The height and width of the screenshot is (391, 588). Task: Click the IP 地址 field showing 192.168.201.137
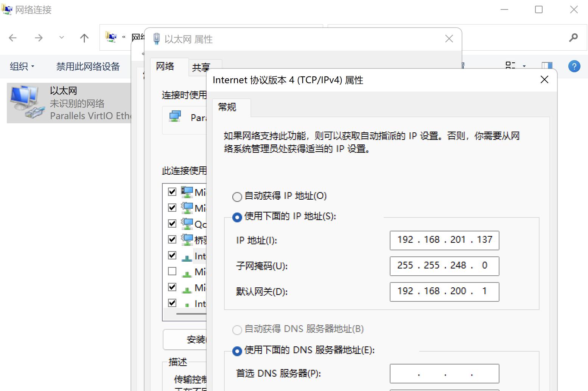coord(444,240)
